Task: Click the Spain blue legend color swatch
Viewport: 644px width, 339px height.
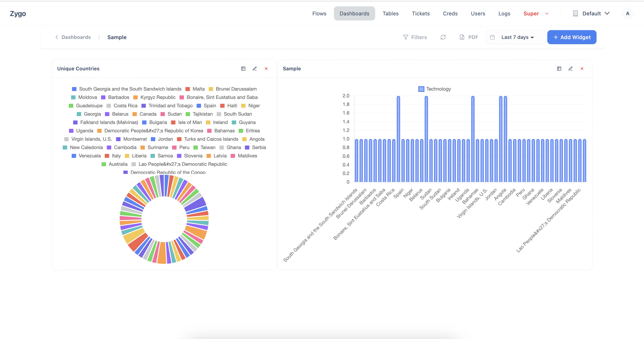Action: pos(199,106)
